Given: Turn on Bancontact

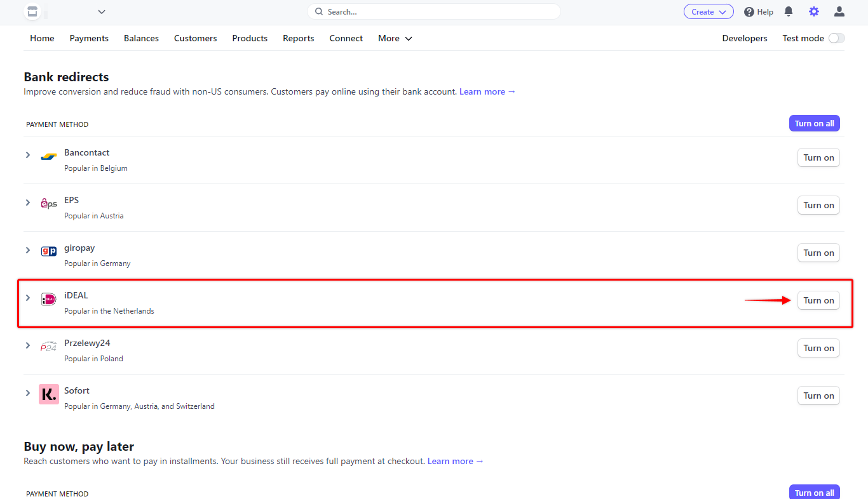Looking at the screenshot, I should (818, 157).
